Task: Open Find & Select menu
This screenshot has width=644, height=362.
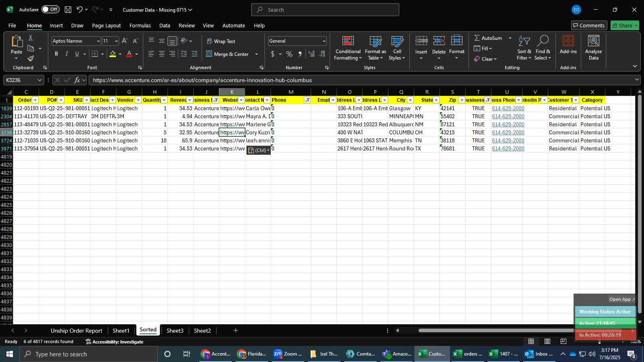Action: (x=543, y=48)
